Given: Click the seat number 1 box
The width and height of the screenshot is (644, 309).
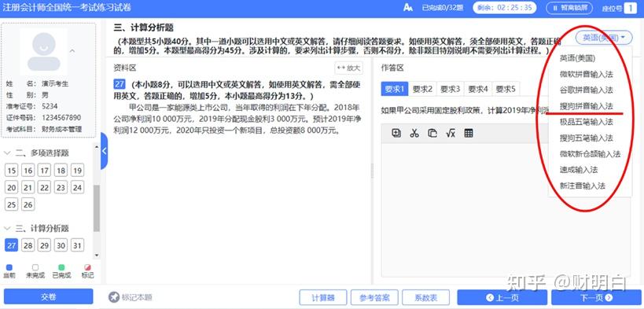Looking at the screenshot, I should point(630,8).
